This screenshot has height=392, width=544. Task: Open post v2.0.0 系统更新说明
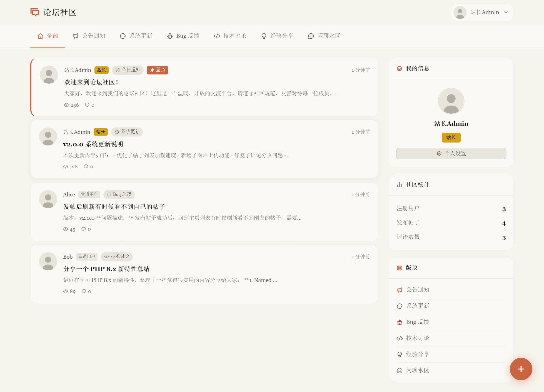tap(93, 144)
